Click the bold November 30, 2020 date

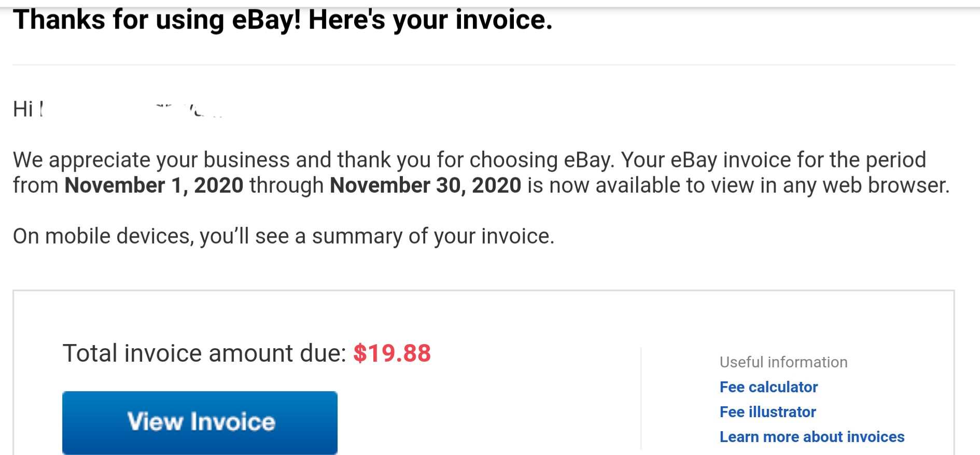[425, 186]
